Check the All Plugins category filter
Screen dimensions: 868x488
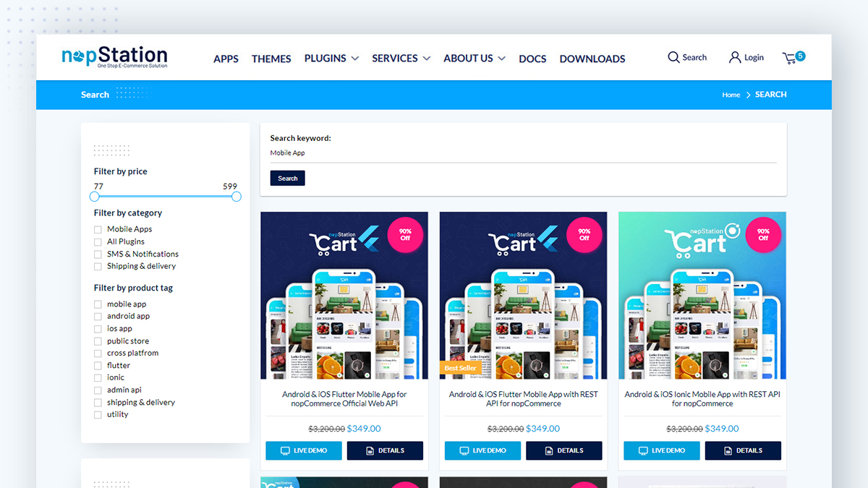point(98,242)
